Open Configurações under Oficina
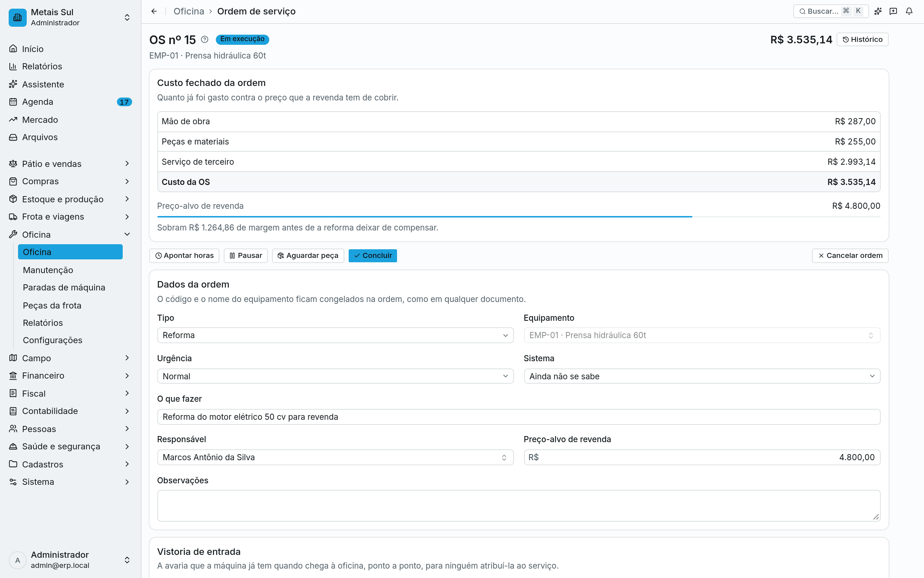Viewport: 924px width, 578px height. (70, 340)
